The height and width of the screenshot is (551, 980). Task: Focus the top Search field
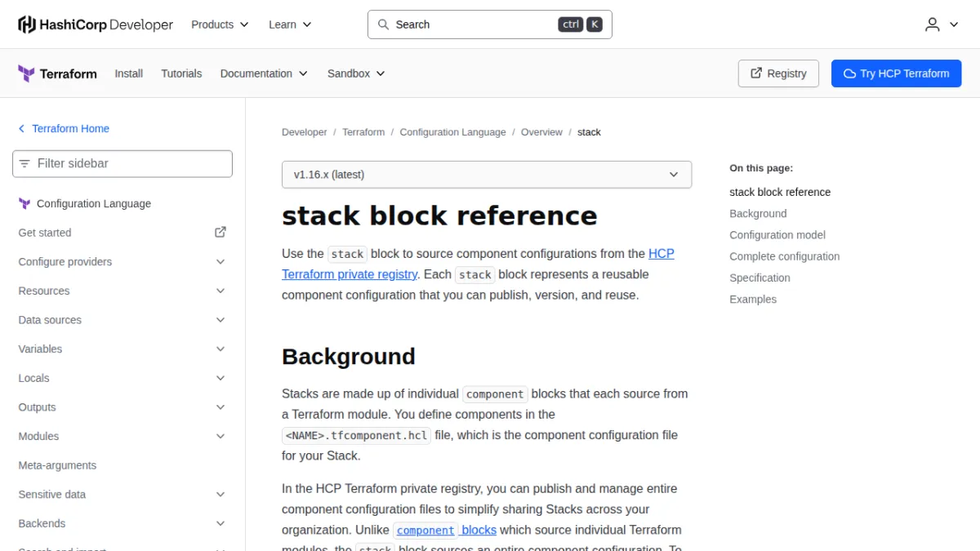[490, 24]
